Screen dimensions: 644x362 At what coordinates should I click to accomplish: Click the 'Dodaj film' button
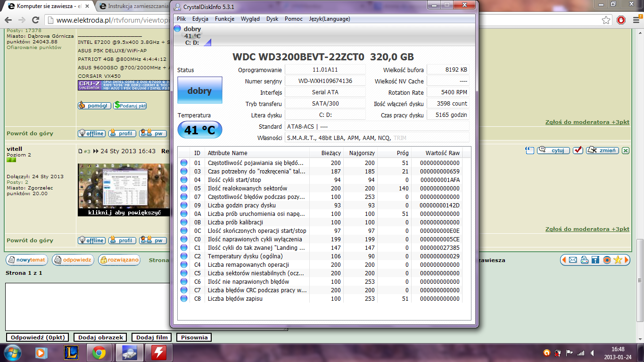tap(152, 337)
